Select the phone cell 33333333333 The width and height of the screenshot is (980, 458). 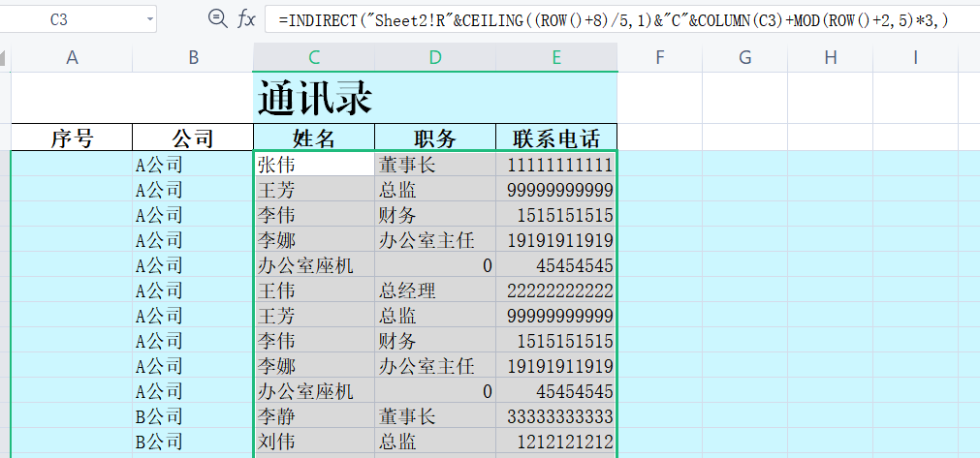(x=556, y=415)
